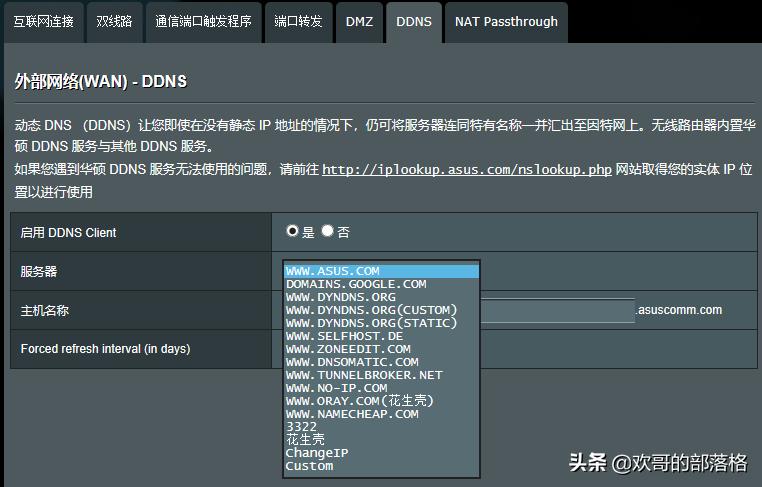
Task: Select WWW.SELFHOST.DE server option
Action: coord(381,336)
